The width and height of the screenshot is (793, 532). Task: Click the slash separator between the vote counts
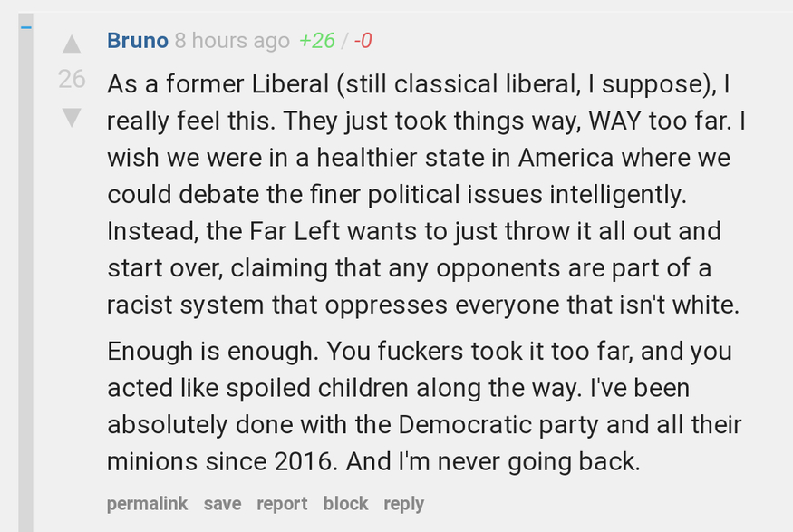[344, 41]
